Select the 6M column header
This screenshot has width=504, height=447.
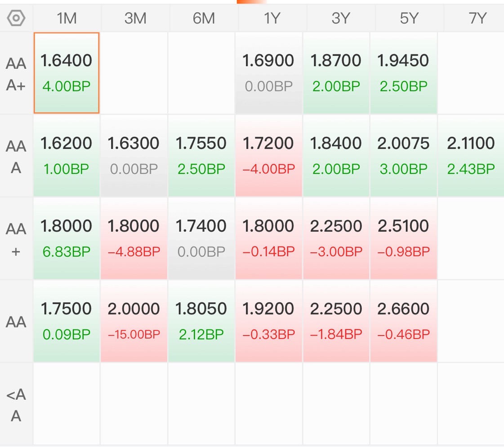tap(204, 18)
